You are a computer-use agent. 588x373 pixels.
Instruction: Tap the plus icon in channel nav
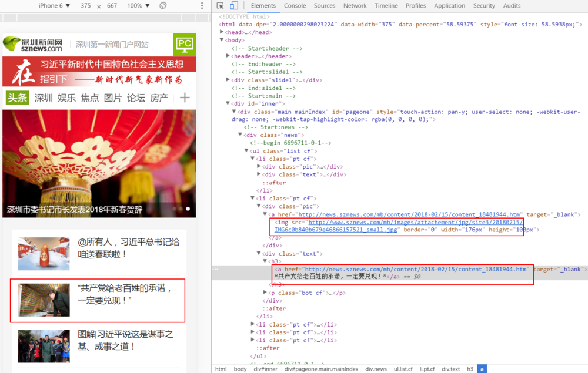click(185, 98)
